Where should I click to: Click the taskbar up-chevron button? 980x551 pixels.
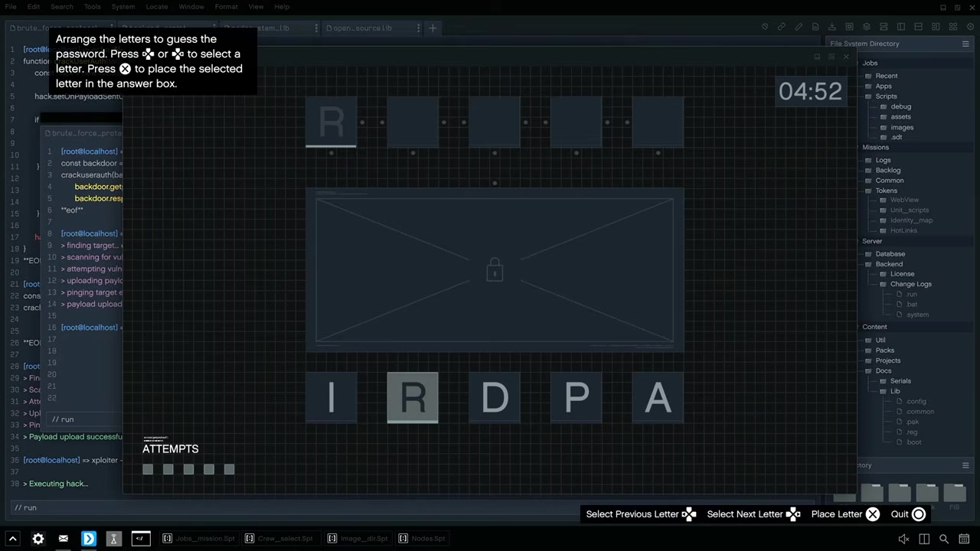13,539
